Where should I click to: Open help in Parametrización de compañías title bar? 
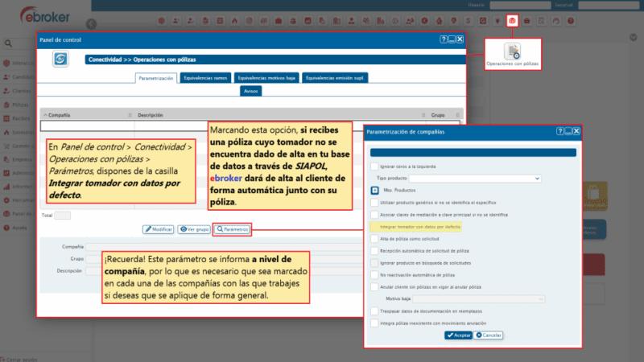560,131
